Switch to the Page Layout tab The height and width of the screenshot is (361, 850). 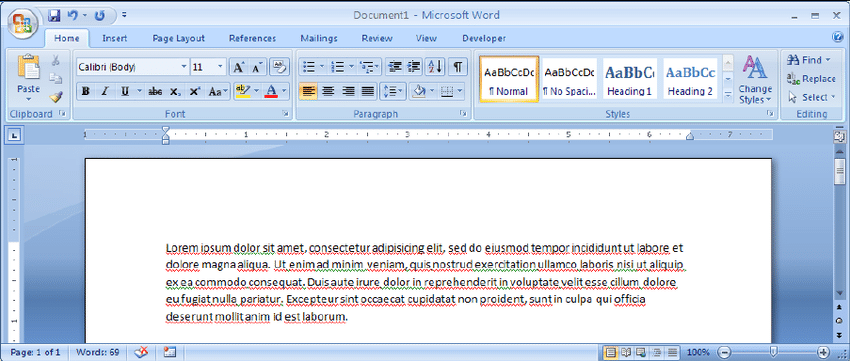click(178, 38)
